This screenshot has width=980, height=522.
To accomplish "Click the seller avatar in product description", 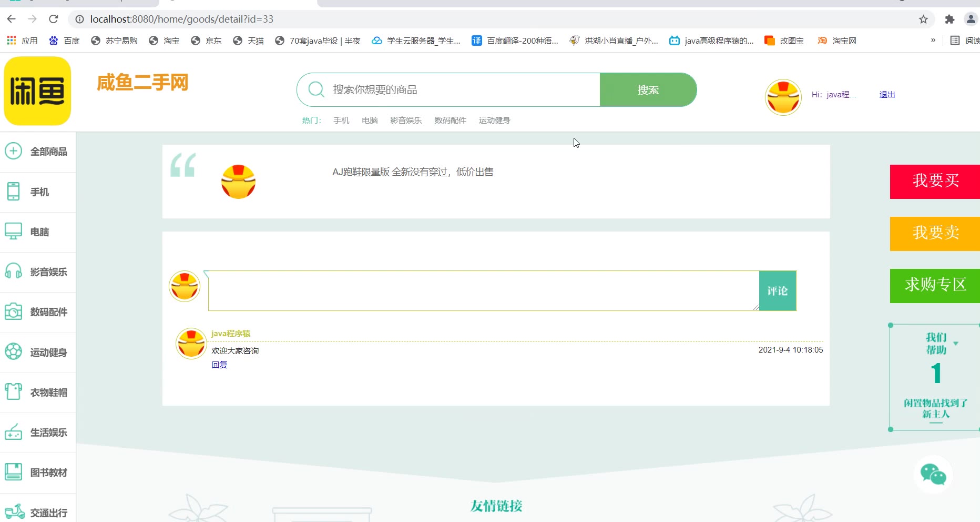I will click(x=238, y=182).
